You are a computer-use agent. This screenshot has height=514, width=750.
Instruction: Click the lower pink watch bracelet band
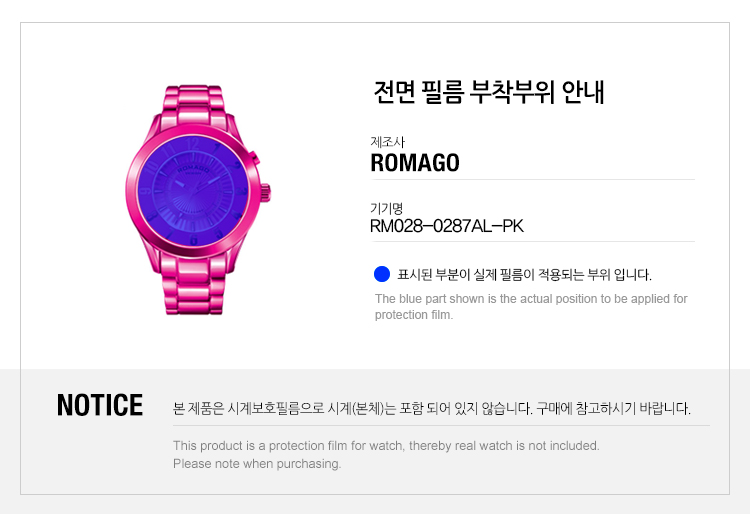193,284
